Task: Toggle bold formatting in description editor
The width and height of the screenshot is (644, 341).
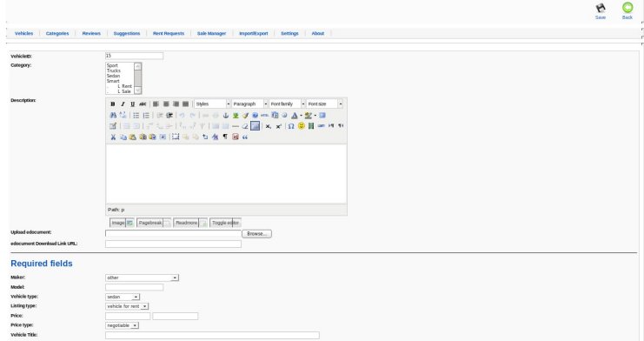Action: pos(112,104)
